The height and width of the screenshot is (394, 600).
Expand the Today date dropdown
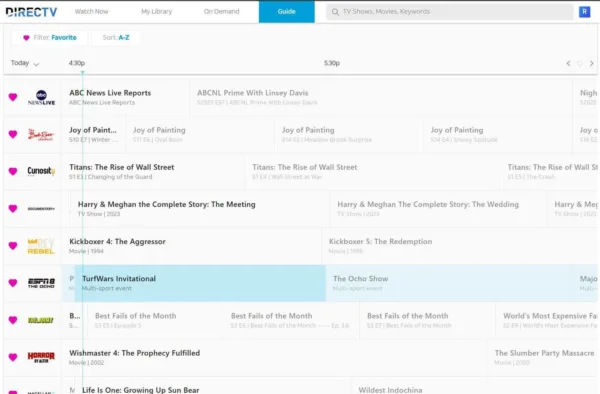(25, 63)
